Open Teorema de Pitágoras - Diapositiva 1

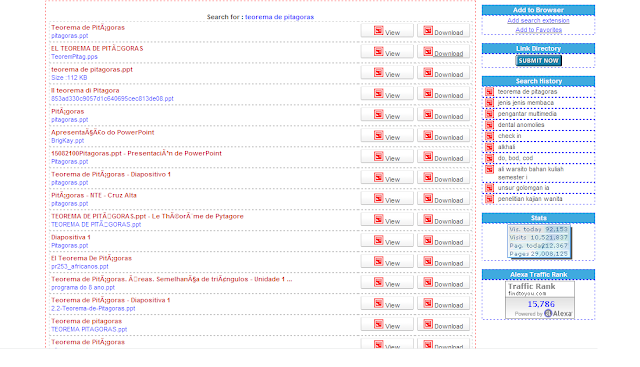110,300
